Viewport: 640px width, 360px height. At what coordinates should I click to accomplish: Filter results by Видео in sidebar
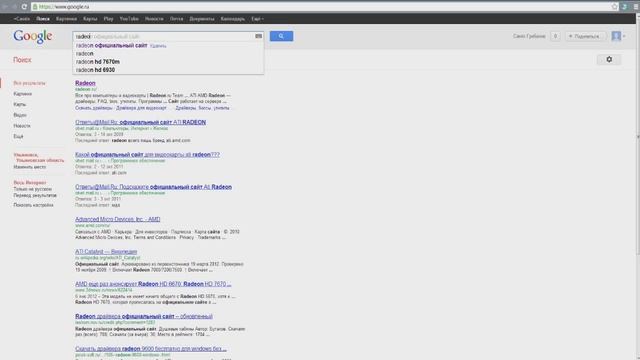[20, 115]
